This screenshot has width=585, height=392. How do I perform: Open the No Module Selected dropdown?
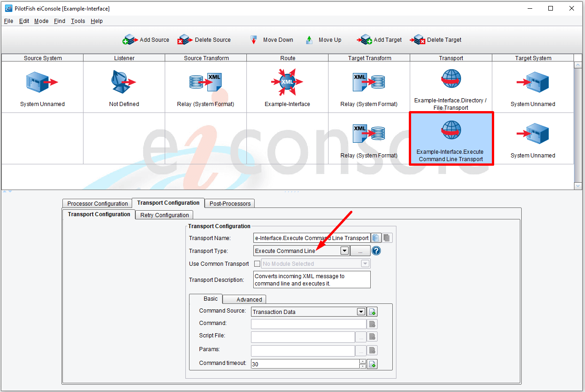pos(365,263)
